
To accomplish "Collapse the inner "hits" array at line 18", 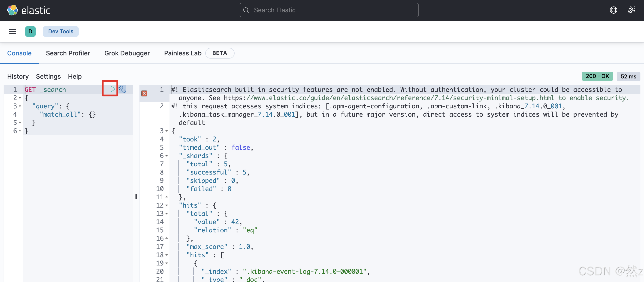I will [167, 255].
